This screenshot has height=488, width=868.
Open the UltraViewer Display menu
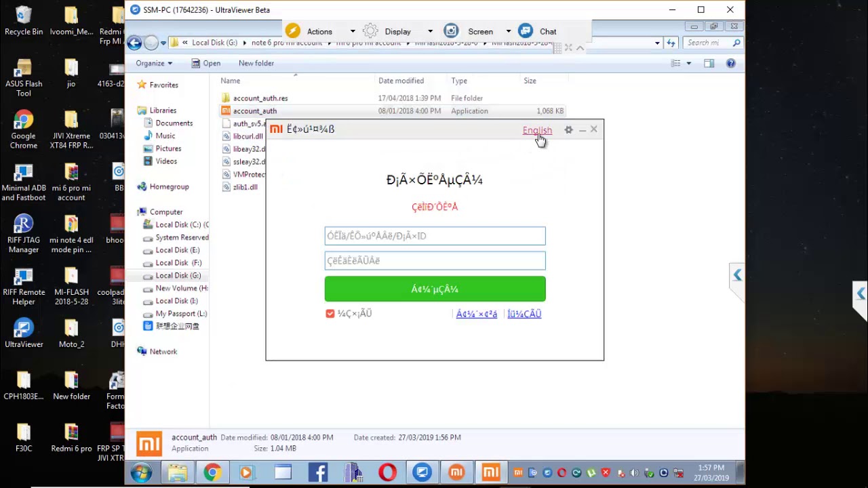397,31
